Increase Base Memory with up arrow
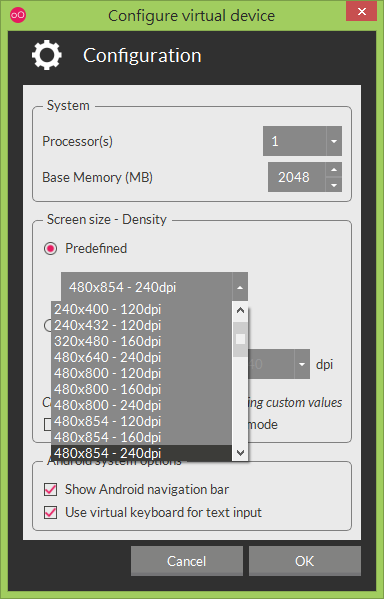 pos(334,170)
